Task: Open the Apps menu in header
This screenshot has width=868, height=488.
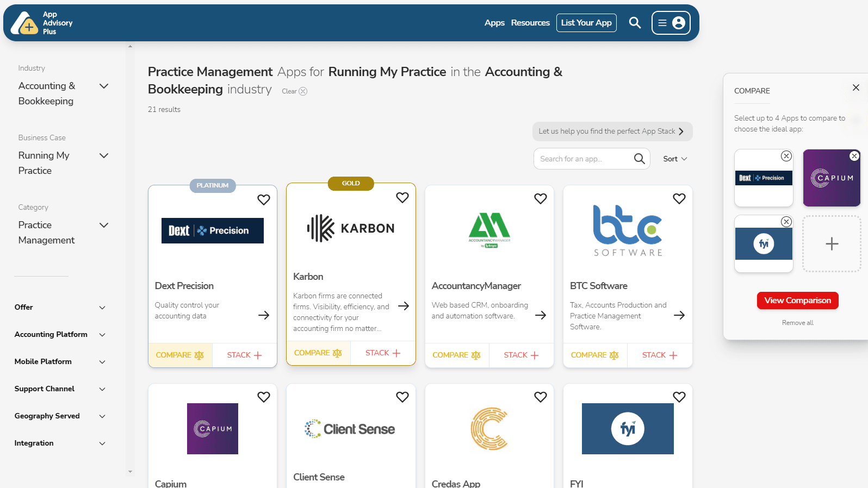Action: (494, 23)
